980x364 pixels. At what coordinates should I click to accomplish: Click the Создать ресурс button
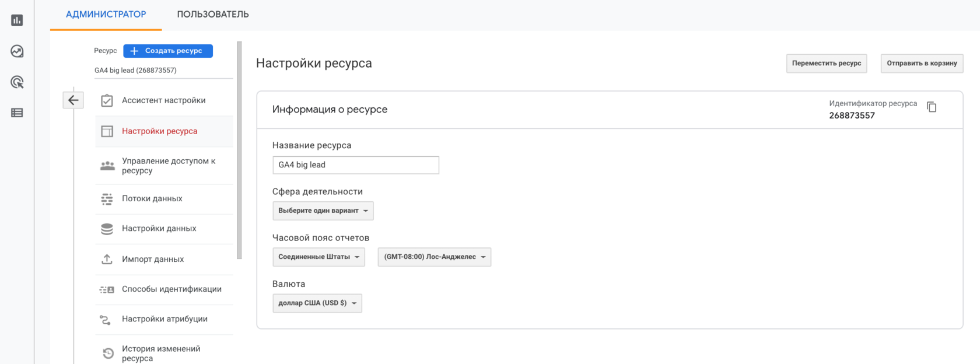point(168,51)
